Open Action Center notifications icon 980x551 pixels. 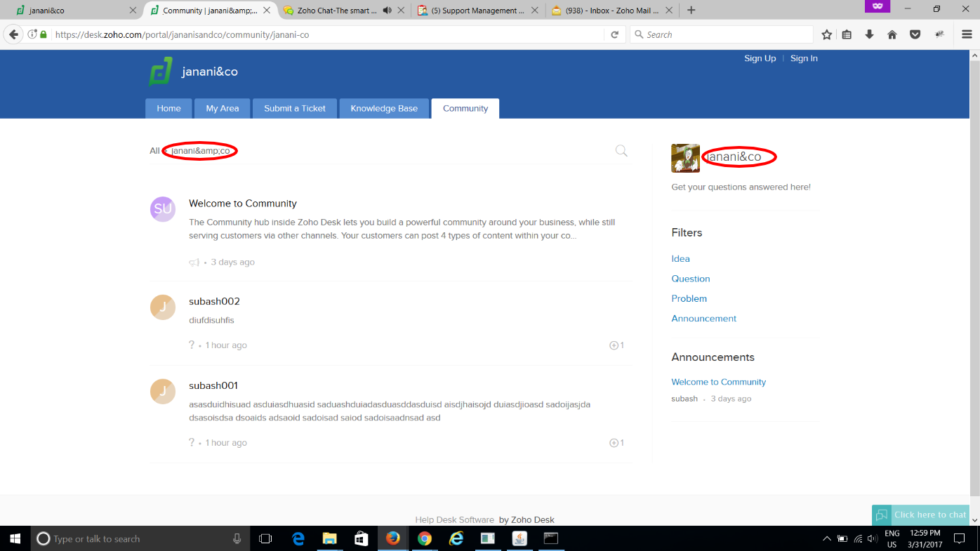pos(959,538)
